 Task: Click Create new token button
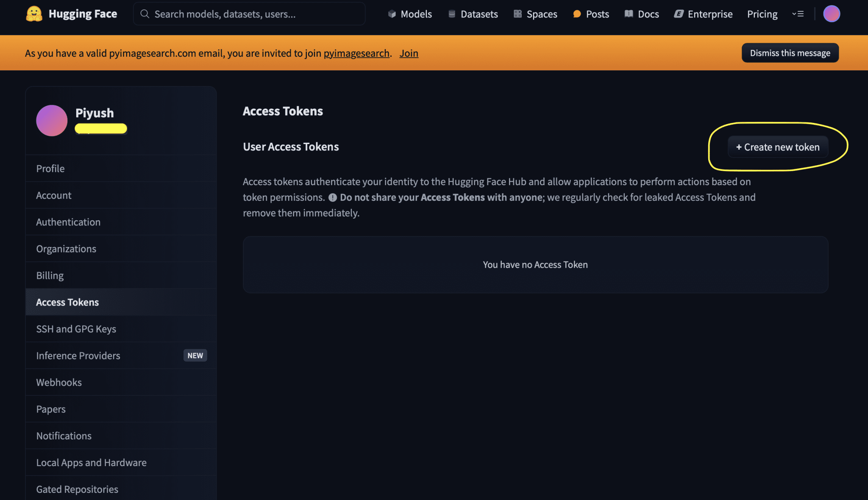[x=778, y=147]
